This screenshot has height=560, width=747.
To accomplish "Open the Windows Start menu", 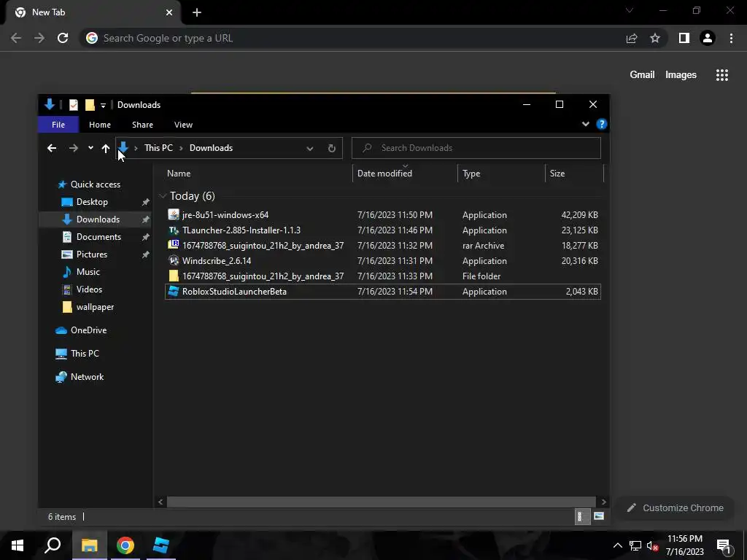I will [18, 545].
